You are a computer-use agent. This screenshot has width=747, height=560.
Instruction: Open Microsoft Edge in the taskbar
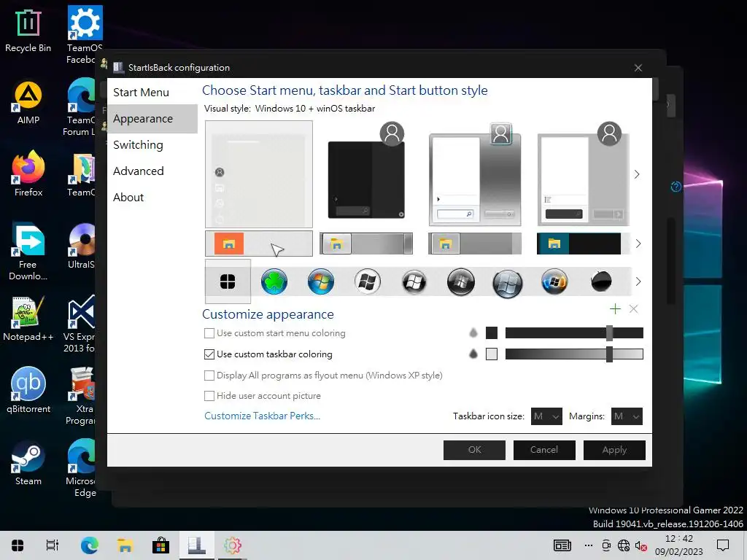click(89, 545)
